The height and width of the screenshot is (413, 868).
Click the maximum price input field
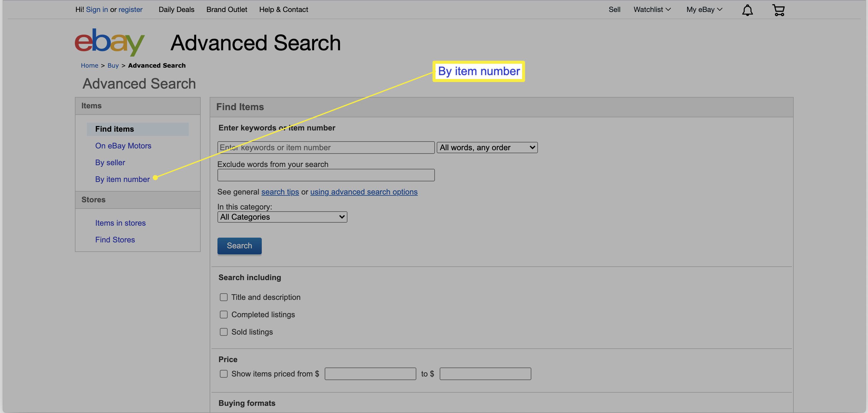pos(485,374)
